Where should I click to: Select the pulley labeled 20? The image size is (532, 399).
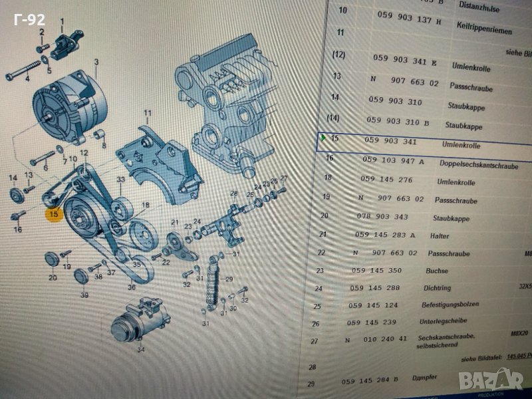tap(51, 259)
